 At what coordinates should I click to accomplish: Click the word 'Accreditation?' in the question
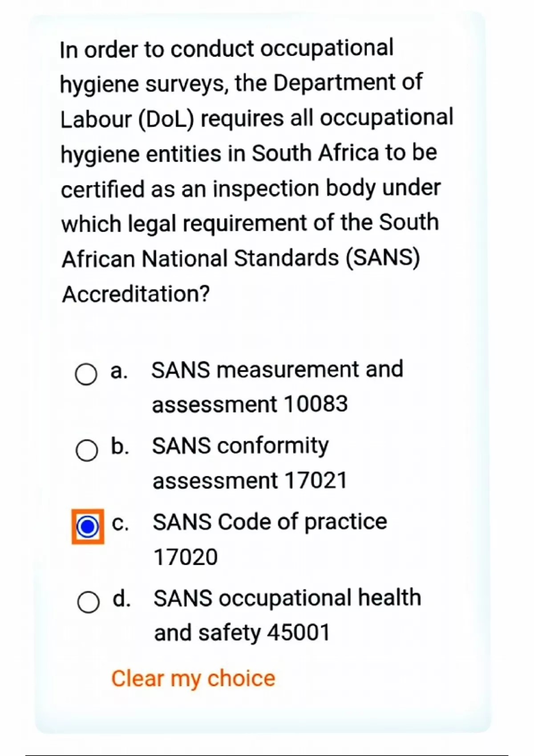coord(136,294)
